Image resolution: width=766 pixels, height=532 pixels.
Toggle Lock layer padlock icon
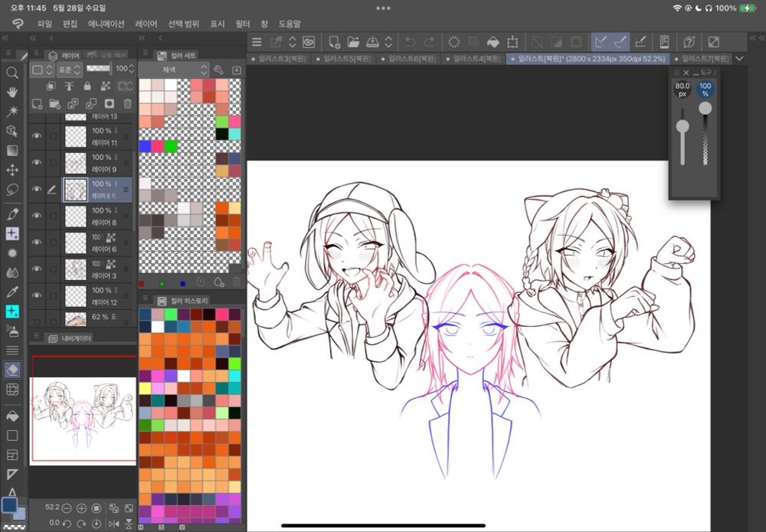[87, 86]
